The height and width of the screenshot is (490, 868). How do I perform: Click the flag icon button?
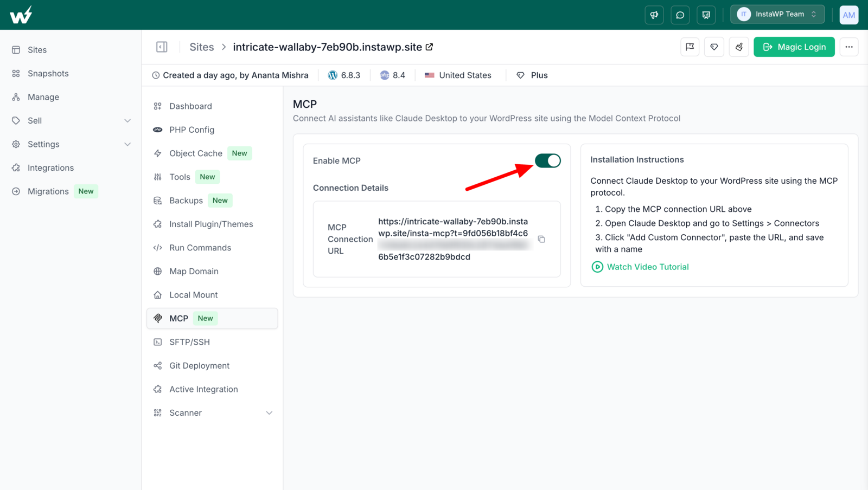690,47
